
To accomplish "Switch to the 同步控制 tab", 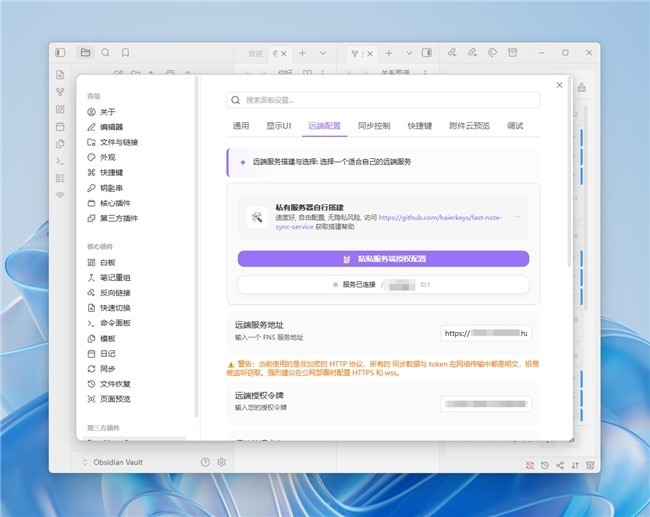I will [x=374, y=126].
